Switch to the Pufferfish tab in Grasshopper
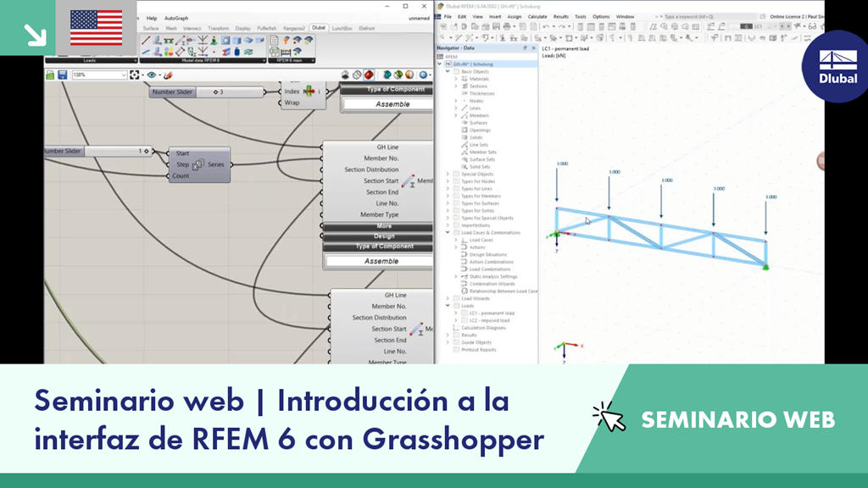Image resolution: width=868 pixels, height=488 pixels. click(x=267, y=28)
